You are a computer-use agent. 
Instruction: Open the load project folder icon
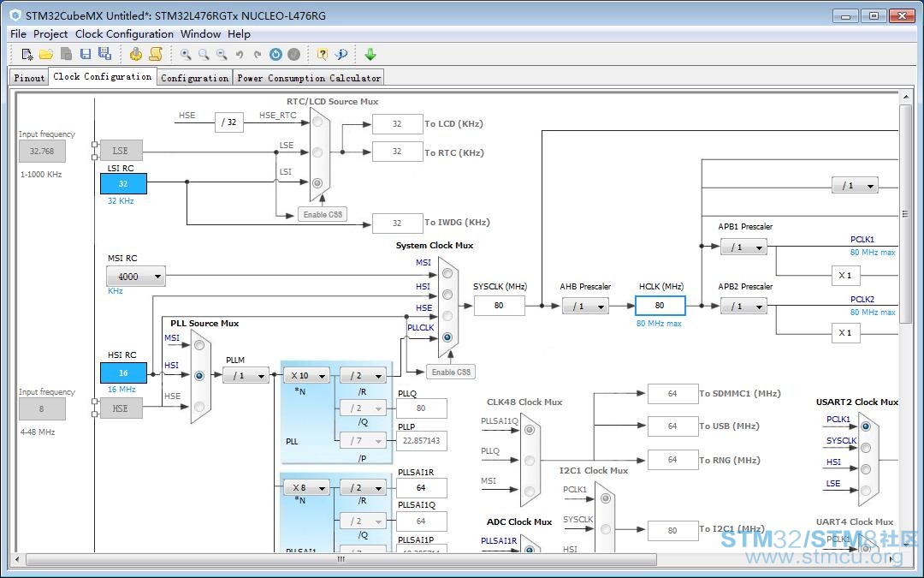(46, 54)
